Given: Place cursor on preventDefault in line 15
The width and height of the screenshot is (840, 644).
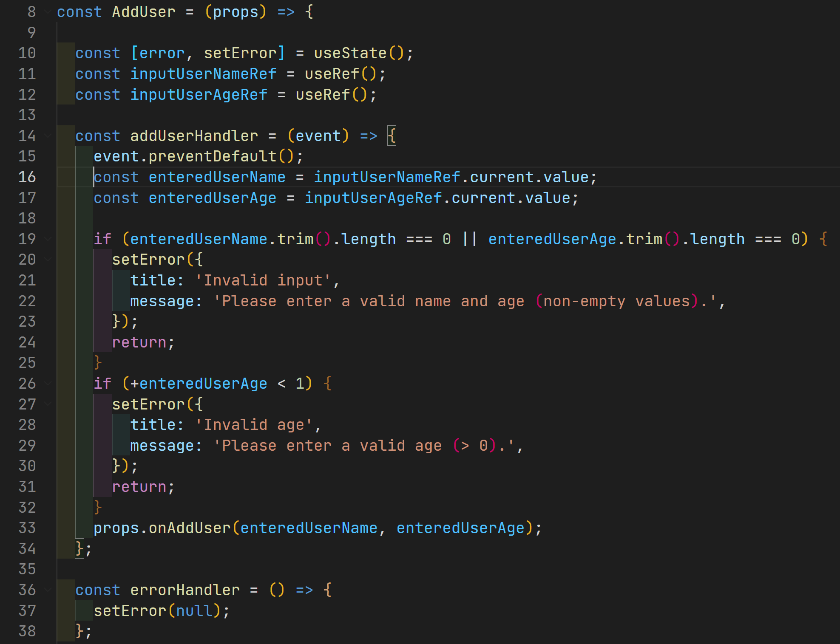Looking at the screenshot, I should (x=212, y=157).
